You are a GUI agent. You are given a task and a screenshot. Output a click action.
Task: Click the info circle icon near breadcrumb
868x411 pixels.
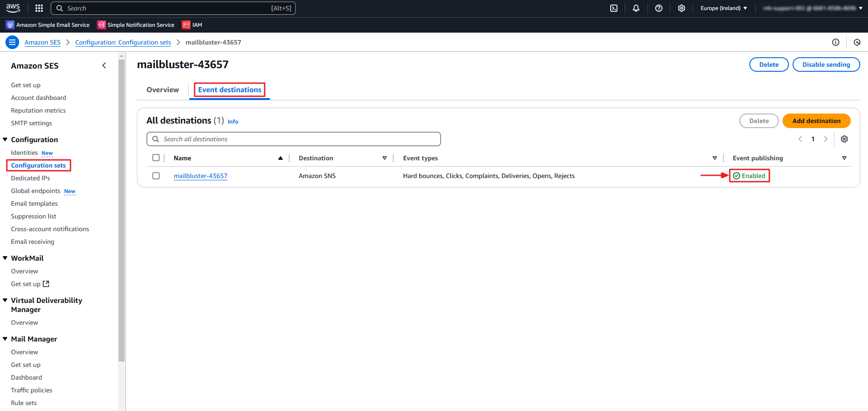coord(836,42)
